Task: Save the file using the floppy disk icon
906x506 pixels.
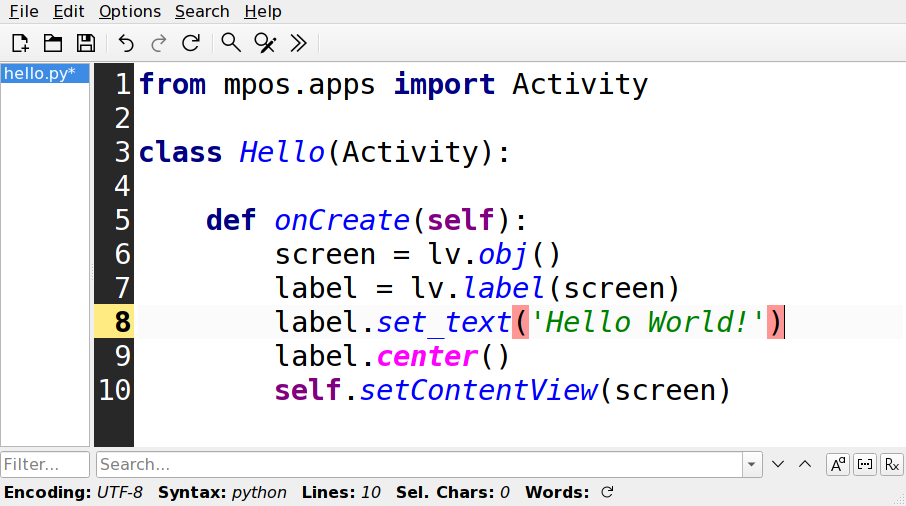Action: (86, 43)
